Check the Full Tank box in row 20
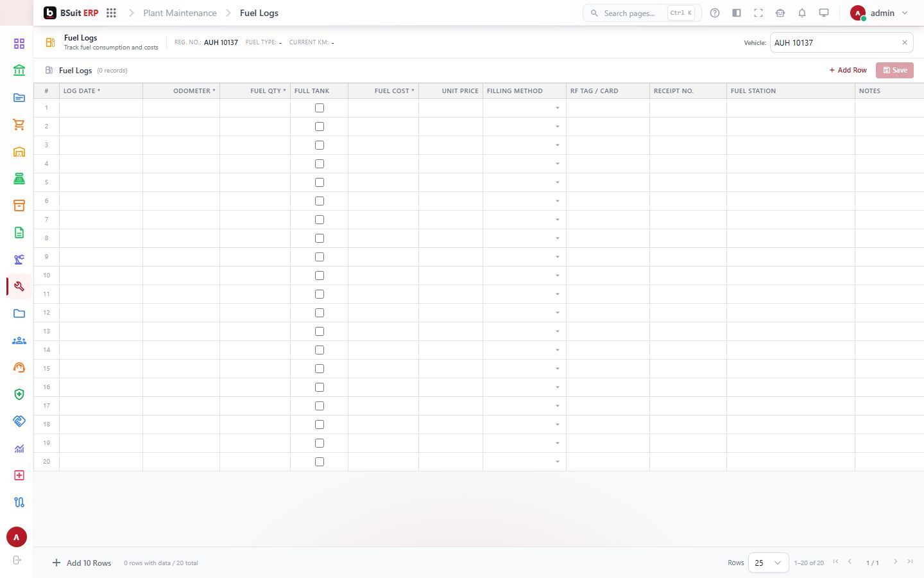This screenshot has width=924, height=578. (x=320, y=462)
